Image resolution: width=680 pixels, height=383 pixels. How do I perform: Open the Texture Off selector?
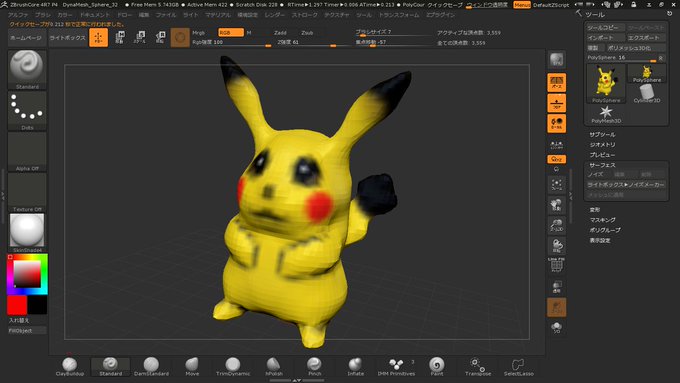click(x=27, y=192)
